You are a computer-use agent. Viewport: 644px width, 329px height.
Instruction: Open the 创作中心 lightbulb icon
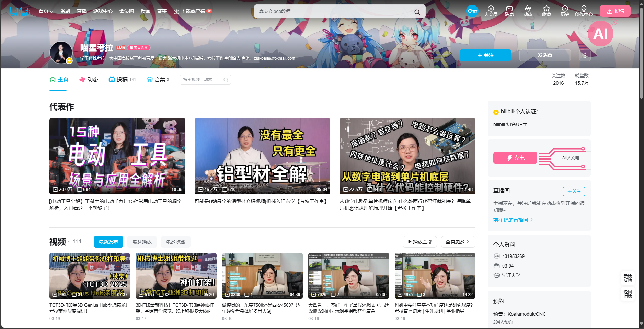click(584, 11)
